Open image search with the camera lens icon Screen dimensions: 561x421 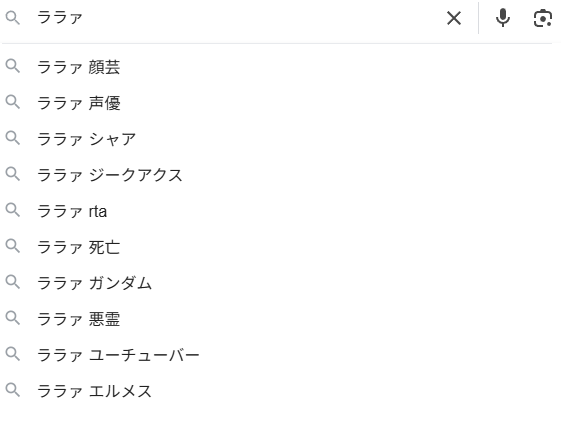(543, 18)
